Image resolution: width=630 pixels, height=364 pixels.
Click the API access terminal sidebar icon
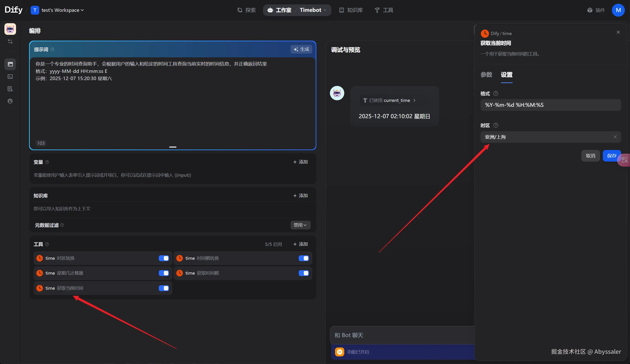(x=10, y=77)
